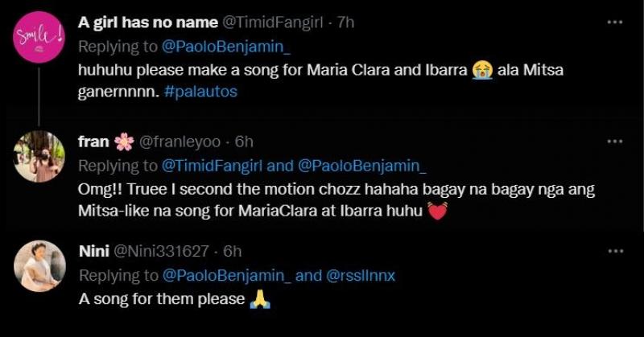
Task: Click the @rssllnnx mention link
Action: (361, 274)
